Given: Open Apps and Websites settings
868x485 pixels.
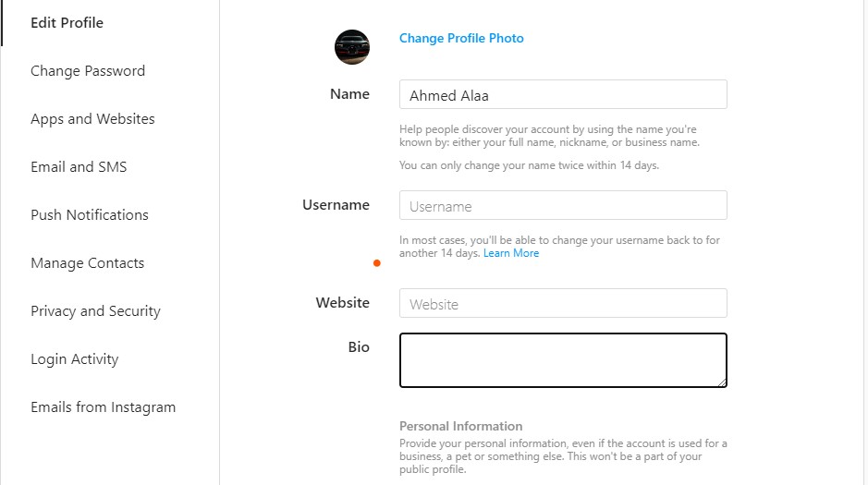Looking at the screenshot, I should [x=92, y=119].
